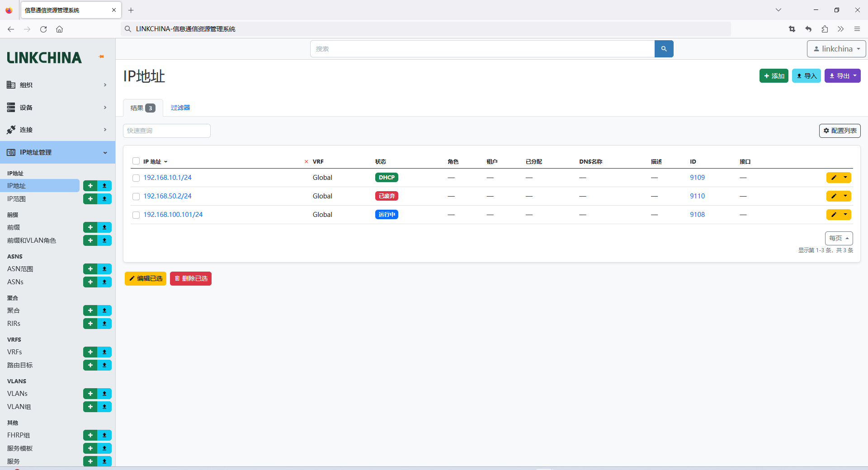Open action dropdown arrow for 192.168.10.1/24 row
The height and width of the screenshot is (470, 868).
click(845, 178)
